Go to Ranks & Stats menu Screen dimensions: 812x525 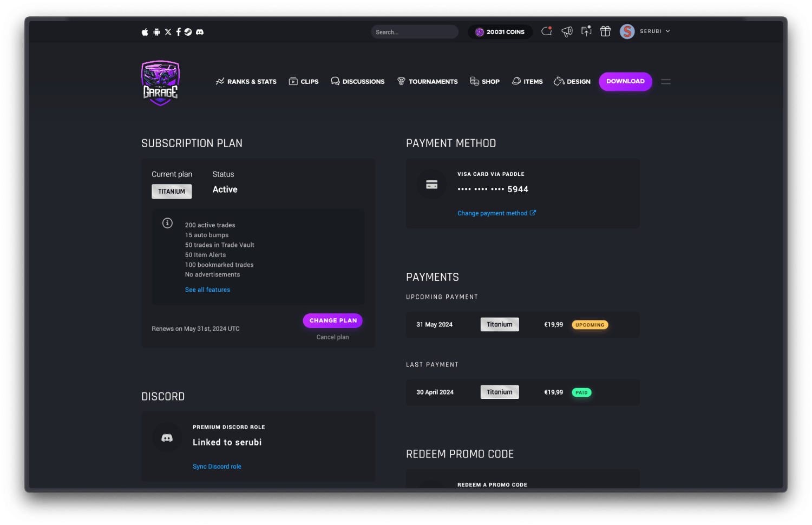[246, 82]
